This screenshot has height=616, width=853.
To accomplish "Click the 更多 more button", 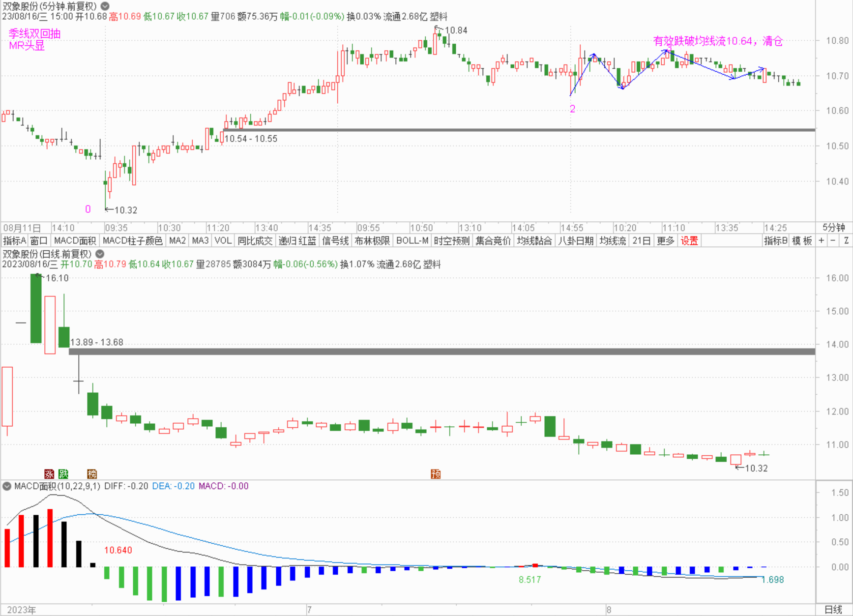I will coord(666,241).
